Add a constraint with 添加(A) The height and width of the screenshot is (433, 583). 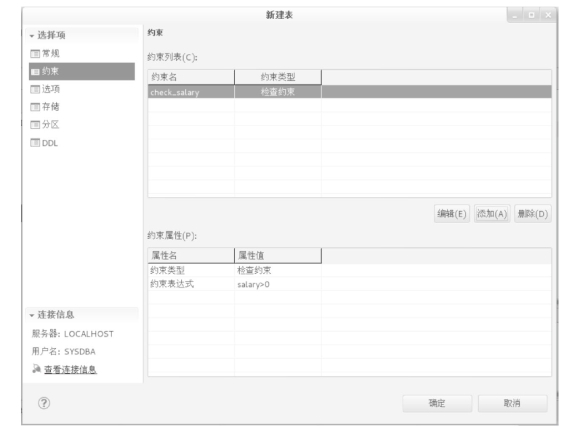pos(492,214)
